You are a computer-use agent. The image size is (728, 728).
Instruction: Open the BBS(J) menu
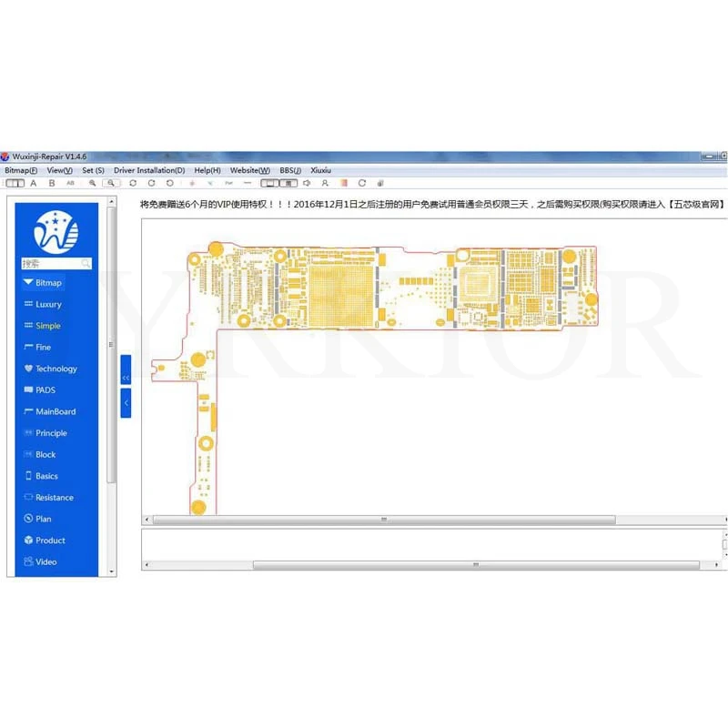pyautogui.click(x=290, y=170)
